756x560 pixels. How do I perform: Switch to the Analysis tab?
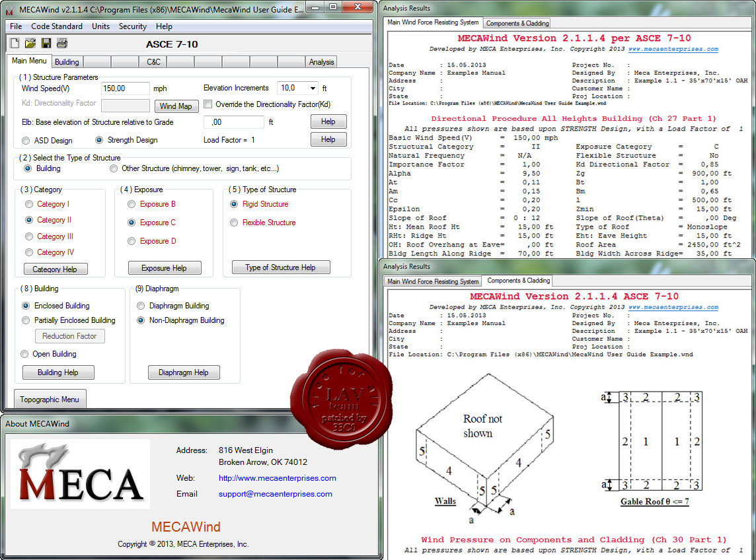click(x=322, y=61)
